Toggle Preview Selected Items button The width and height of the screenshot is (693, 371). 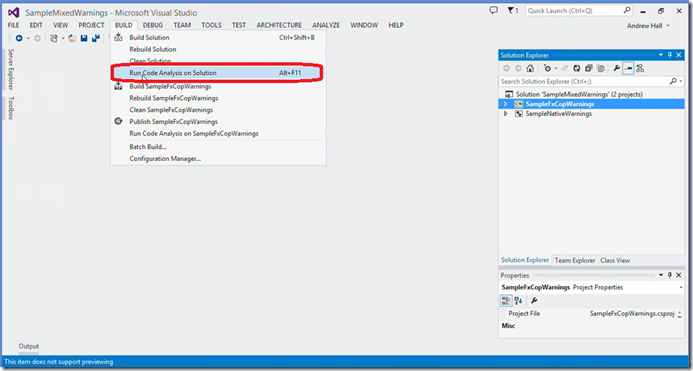(628, 69)
